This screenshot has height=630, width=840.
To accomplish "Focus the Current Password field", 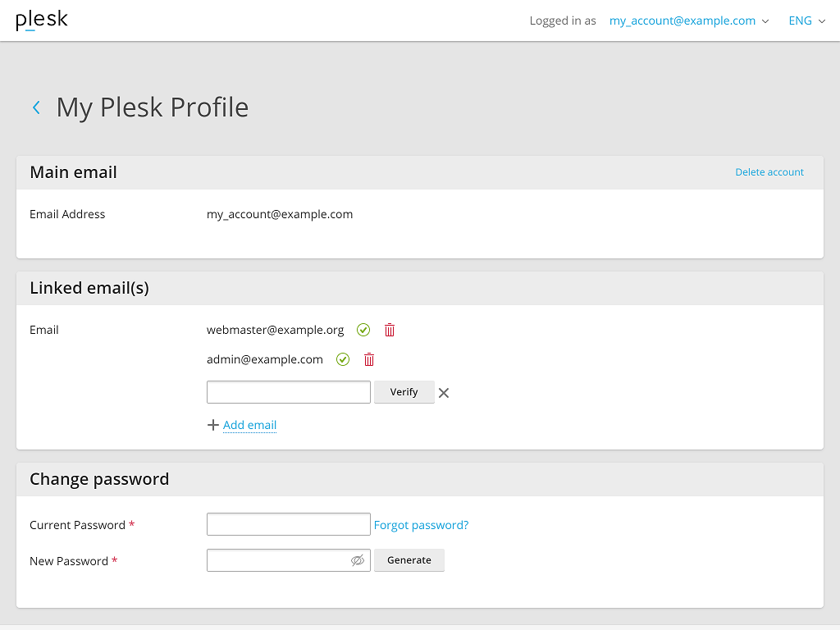I will click(x=288, y=524).
